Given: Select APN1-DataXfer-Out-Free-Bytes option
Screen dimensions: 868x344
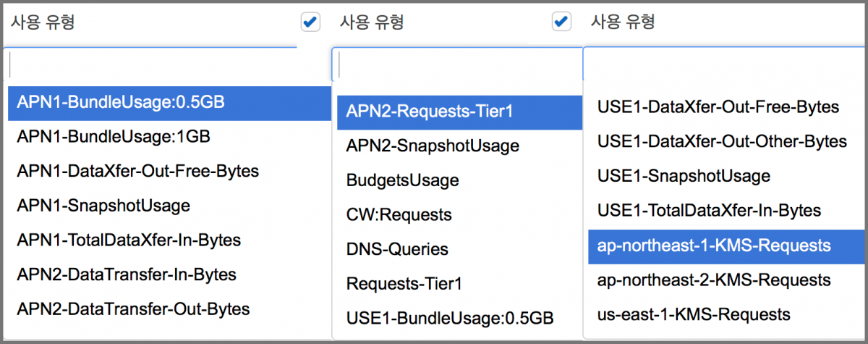Looking at the screenshot, I should [x=137, y=172].
